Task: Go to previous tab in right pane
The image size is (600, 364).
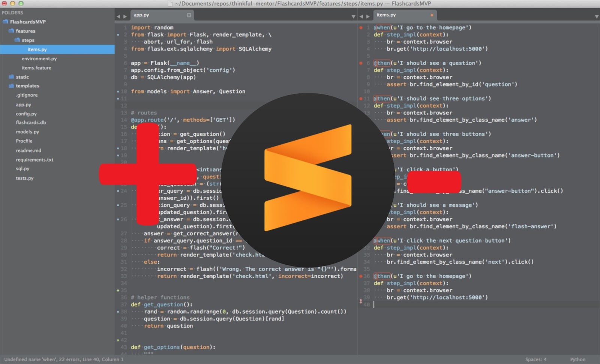Action: click(361, 16)
